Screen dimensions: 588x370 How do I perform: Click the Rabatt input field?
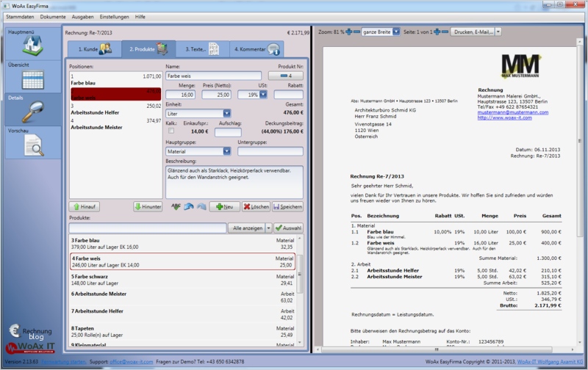click(x=288, y=95)
